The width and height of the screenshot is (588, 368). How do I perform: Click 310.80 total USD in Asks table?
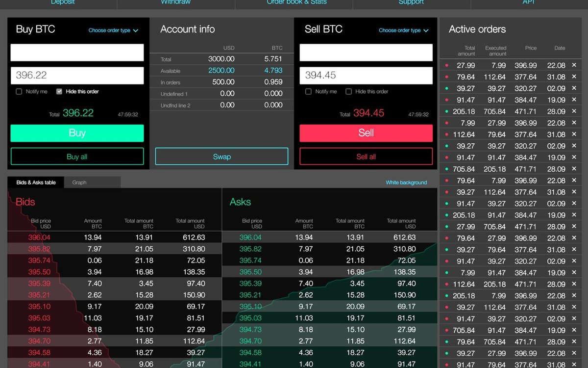(404, 249)
